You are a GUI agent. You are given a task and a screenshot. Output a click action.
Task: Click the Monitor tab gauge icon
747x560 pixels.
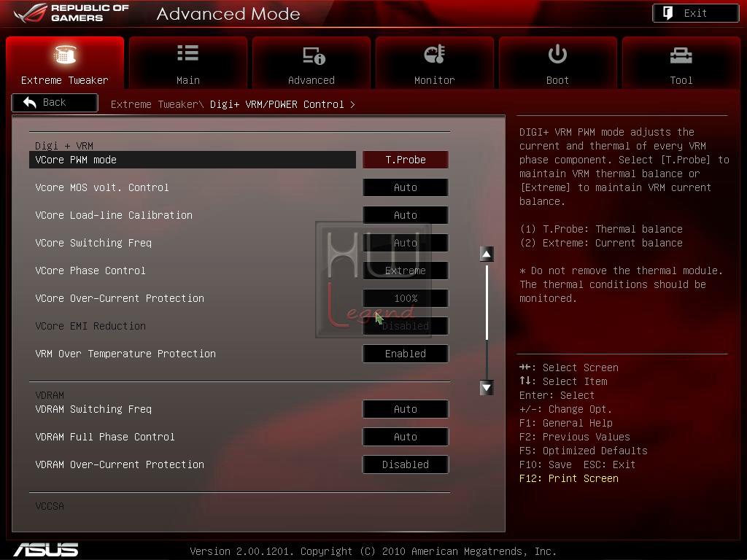435,54
